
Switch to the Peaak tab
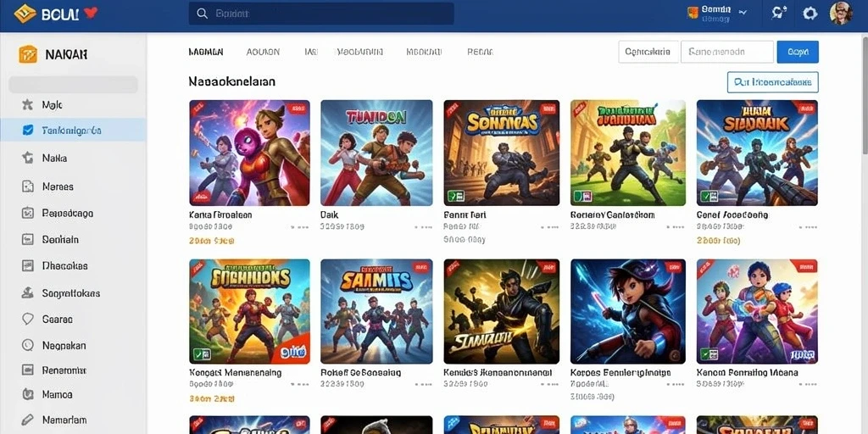(x=481, y=52)
